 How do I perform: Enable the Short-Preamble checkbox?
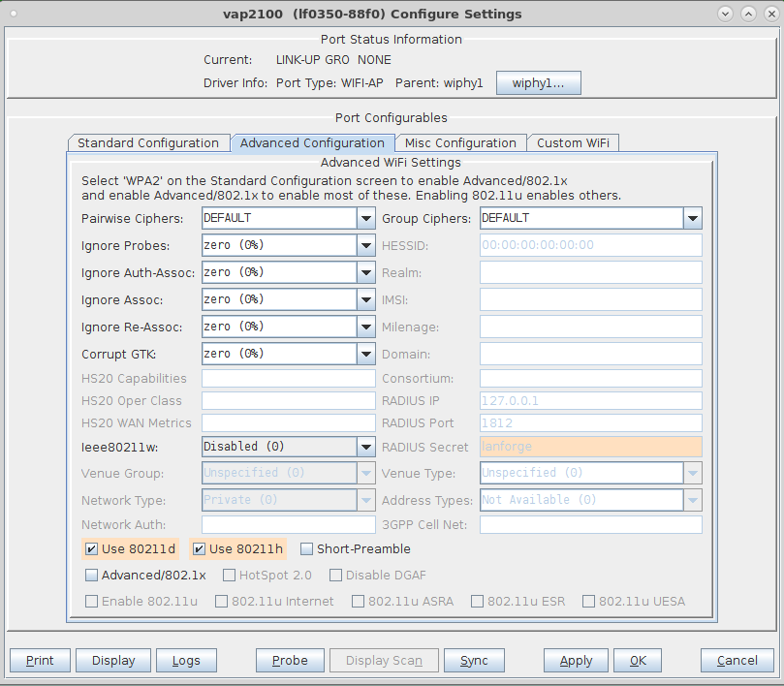(306, 549)
